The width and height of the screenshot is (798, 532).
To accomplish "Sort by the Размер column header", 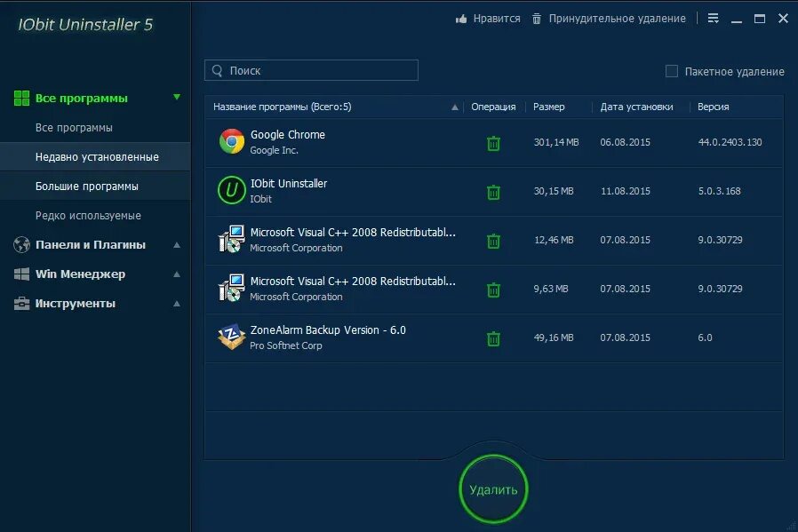I will (548, 107).
